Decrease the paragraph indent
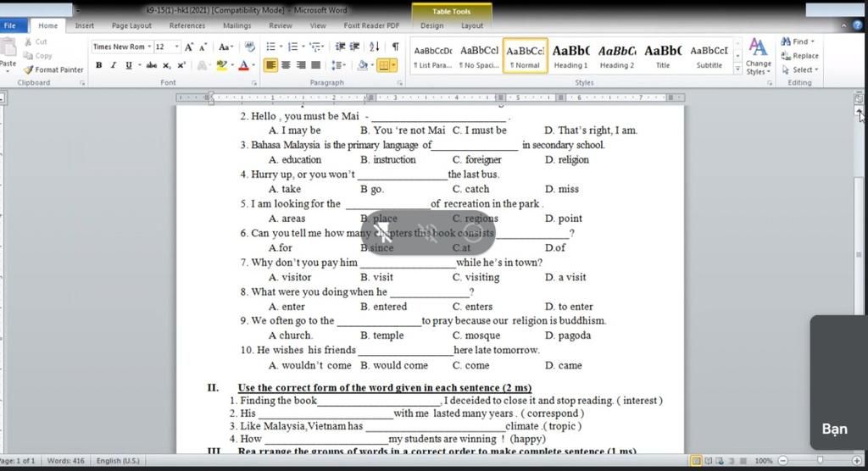 [x=341, y=47]
